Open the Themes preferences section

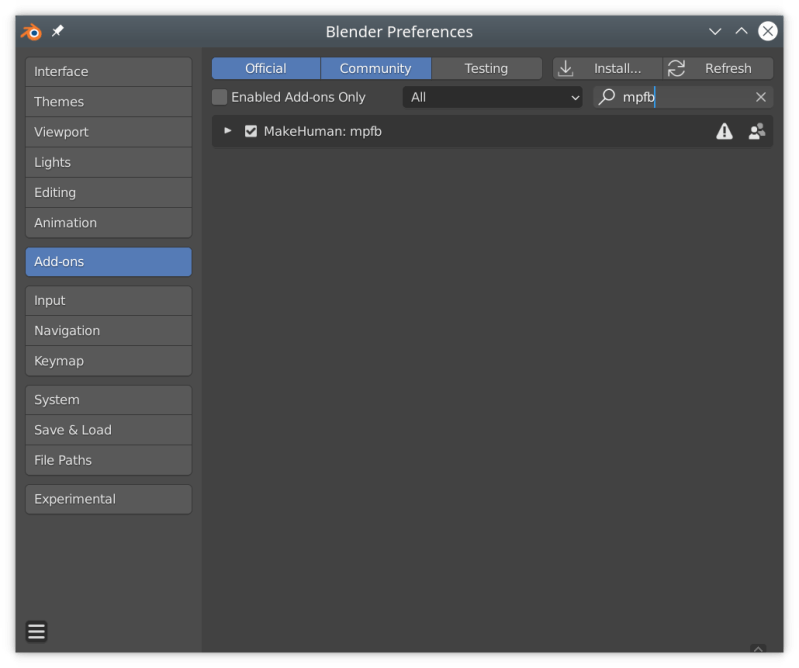coord(109,101)
